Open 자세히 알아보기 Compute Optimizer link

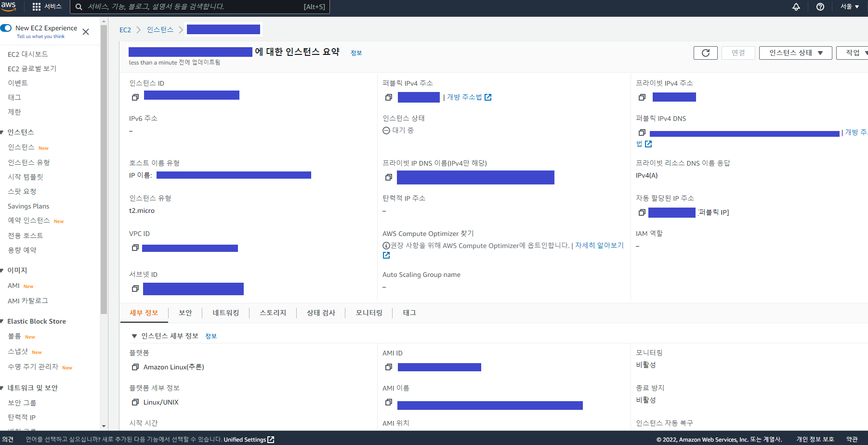click(599, 246)
